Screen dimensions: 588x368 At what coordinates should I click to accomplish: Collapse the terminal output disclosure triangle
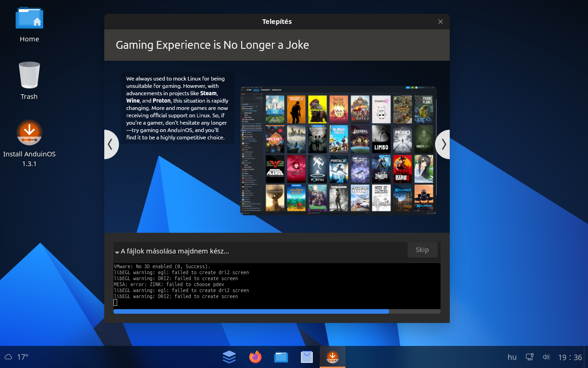click(117, 252)
